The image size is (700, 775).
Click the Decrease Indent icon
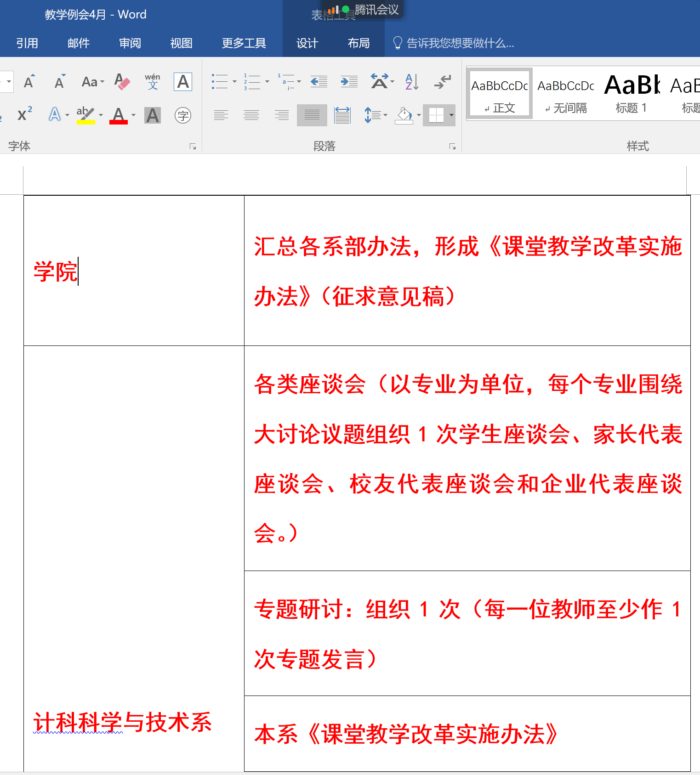319,82
